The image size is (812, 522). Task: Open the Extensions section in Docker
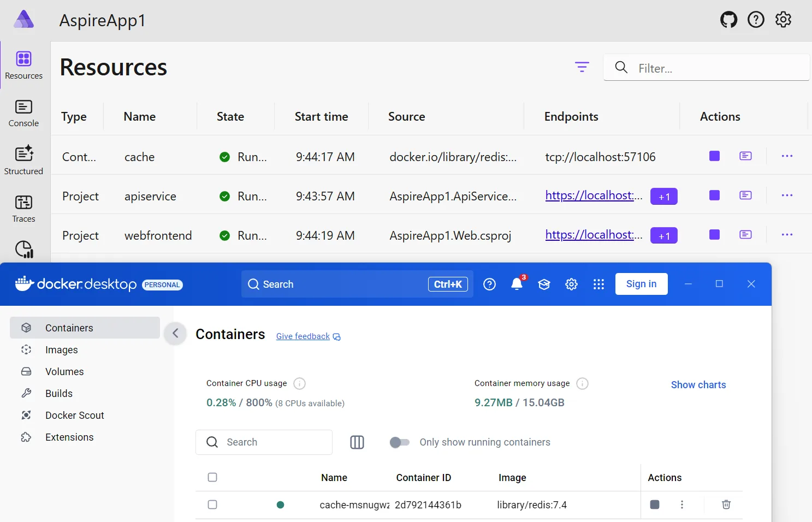pos(69,437)
